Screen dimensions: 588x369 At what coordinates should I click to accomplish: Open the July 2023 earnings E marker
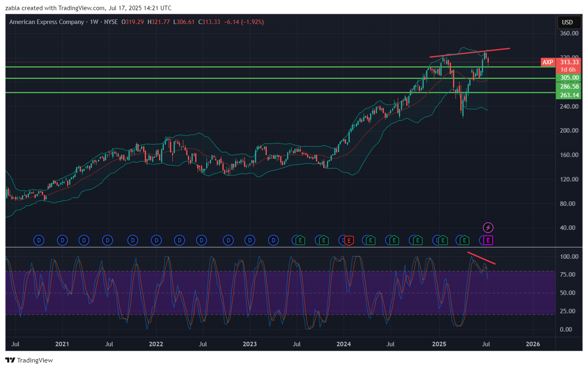coord(300,240)
